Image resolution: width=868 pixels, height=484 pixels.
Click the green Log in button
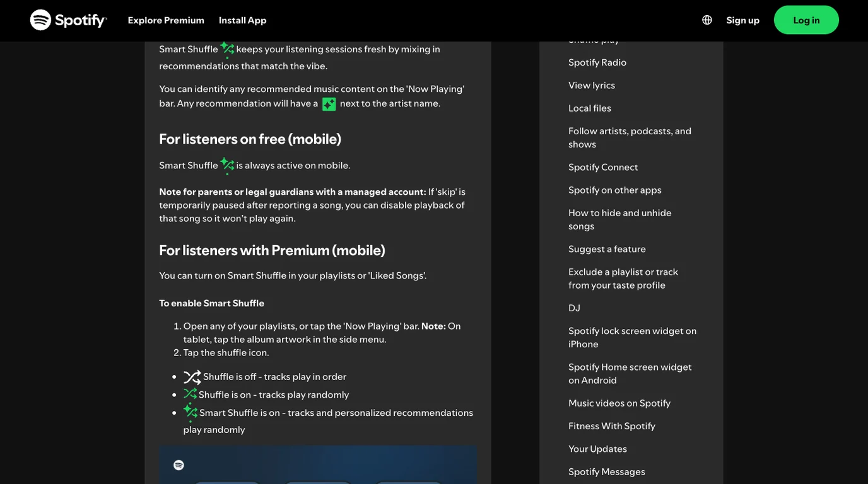click(x=806, y=20)
